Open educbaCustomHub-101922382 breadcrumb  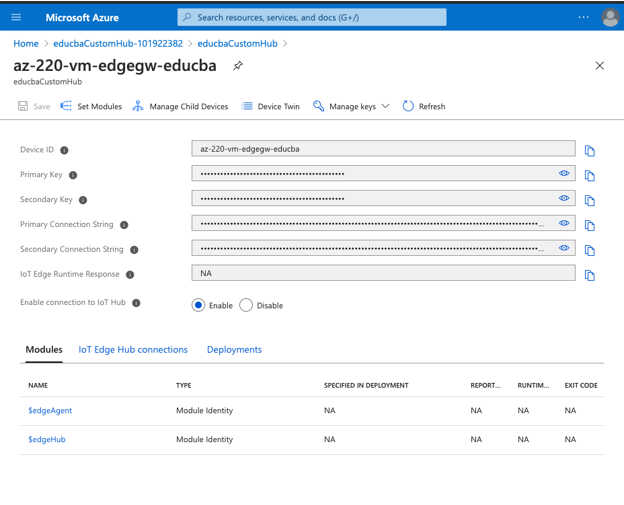[x=118, y=43]
